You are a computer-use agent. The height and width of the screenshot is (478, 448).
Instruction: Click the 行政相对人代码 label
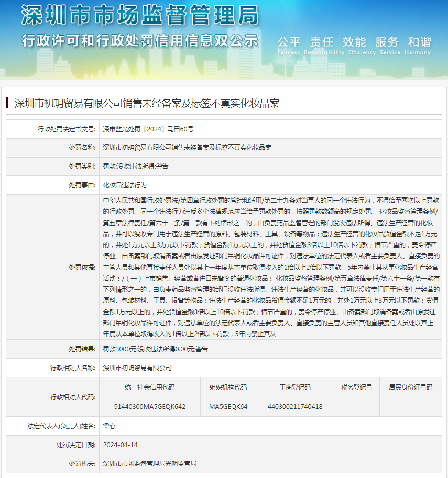point(73,397)
